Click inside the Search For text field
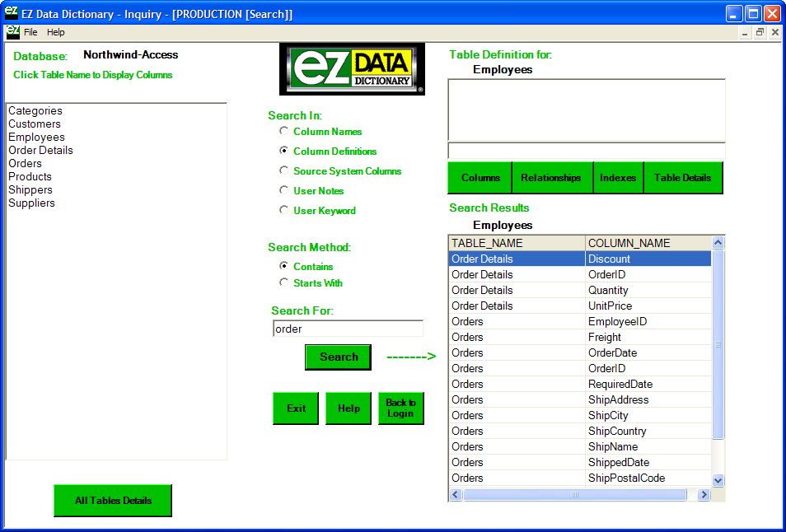Screen dimensions: 786x532 348,329
